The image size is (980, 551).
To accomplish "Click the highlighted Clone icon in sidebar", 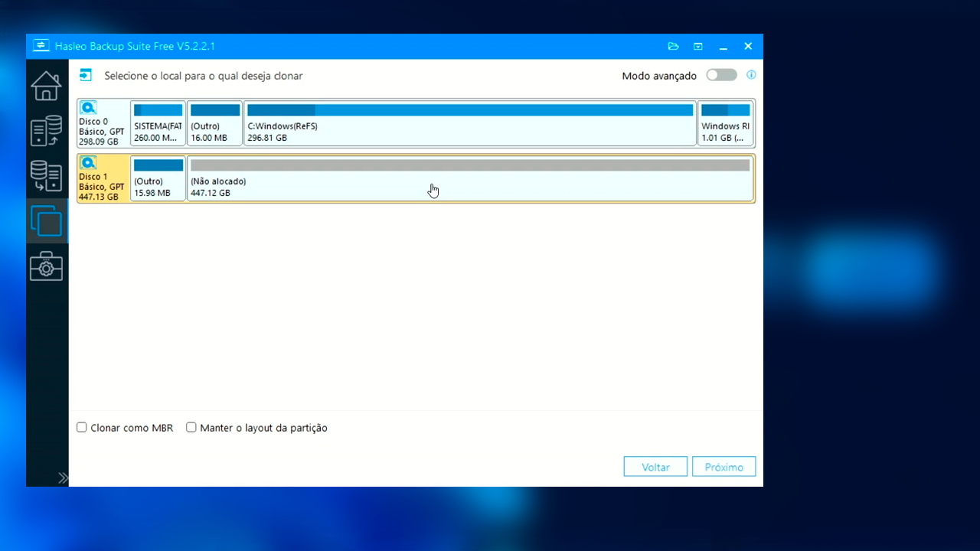I will click(46, 220).
